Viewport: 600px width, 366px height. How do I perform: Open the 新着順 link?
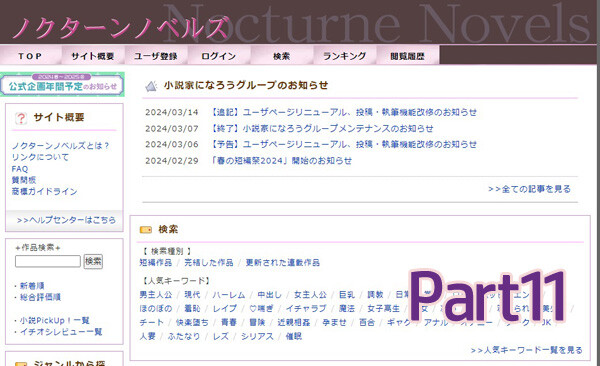tap(32, 286)
